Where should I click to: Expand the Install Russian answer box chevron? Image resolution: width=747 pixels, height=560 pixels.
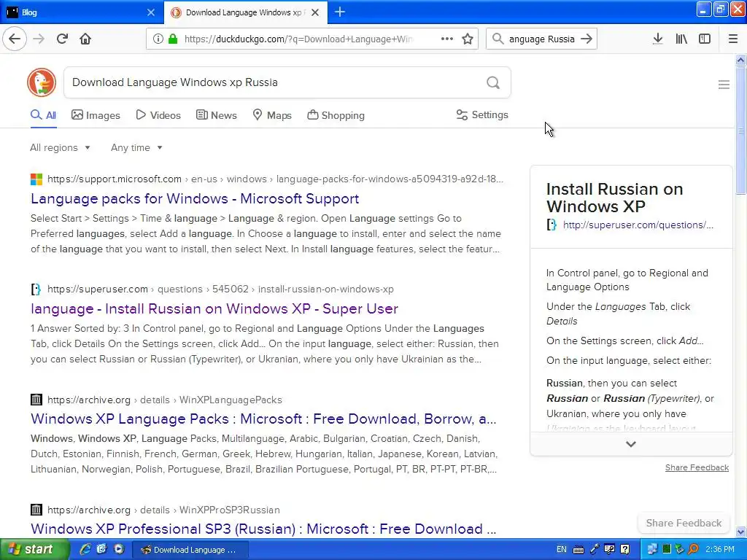pos(631,444)
